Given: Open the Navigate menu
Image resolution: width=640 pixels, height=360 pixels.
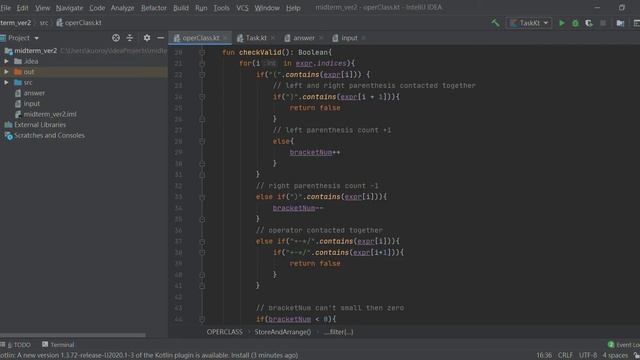Looking at the screenshot, I should [x=69, y=8].
